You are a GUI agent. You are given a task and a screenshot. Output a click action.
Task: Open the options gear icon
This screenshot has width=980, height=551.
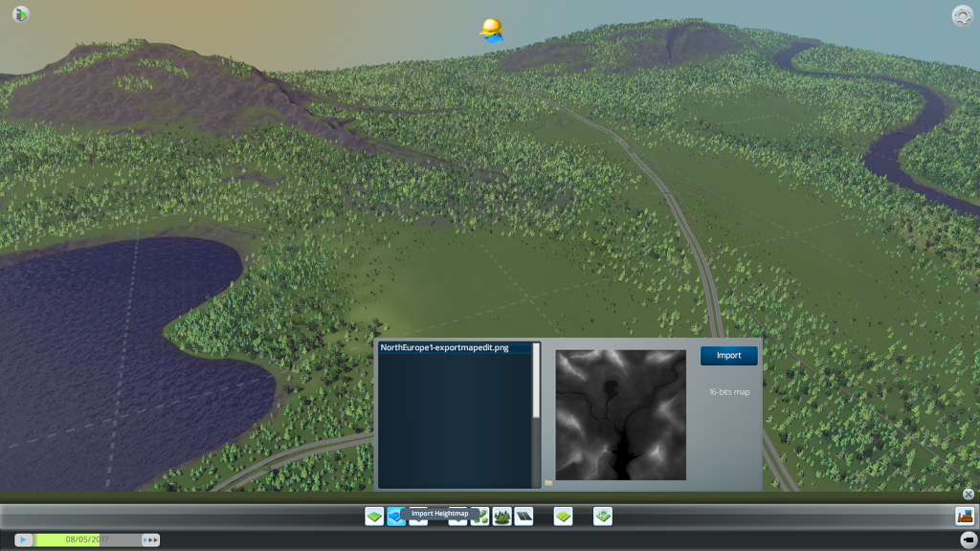click(963, 15)
